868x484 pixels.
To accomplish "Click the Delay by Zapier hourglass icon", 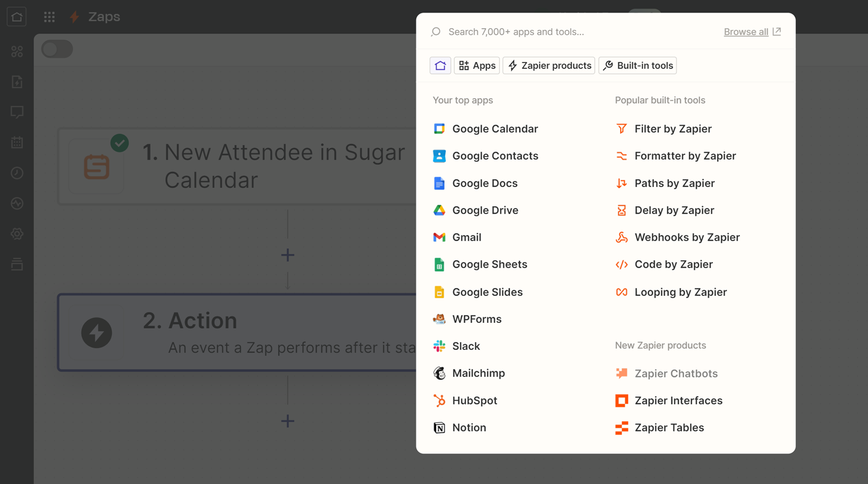I will [x=622, y=210].
